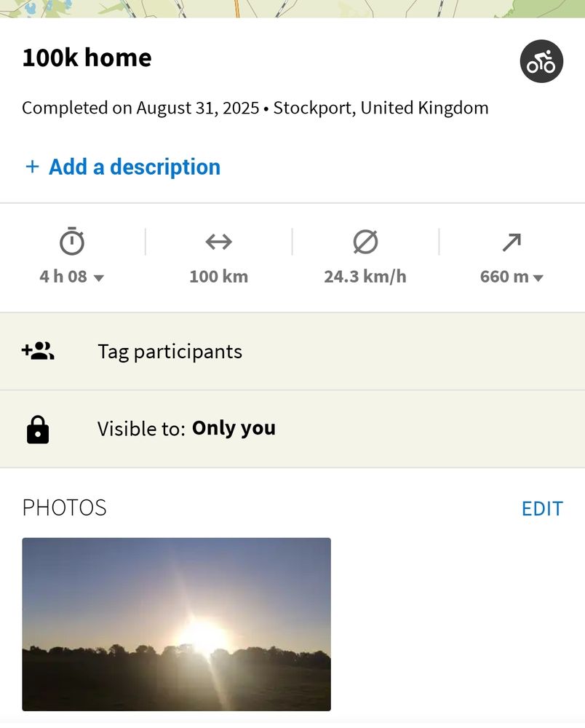The image size is (585, 728).
Task: Open the sunset photo thumbnail
Action: (176, 624)
